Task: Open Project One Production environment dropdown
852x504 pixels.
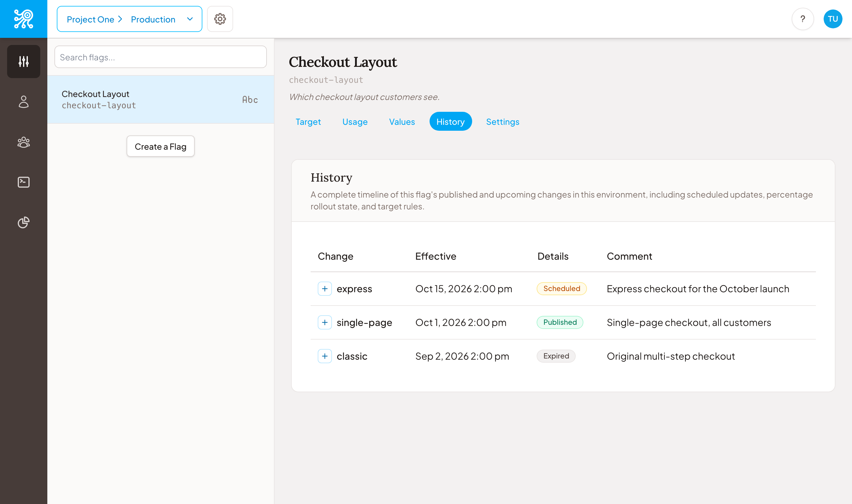Action: pyautogui.click(x=129, y=19)
